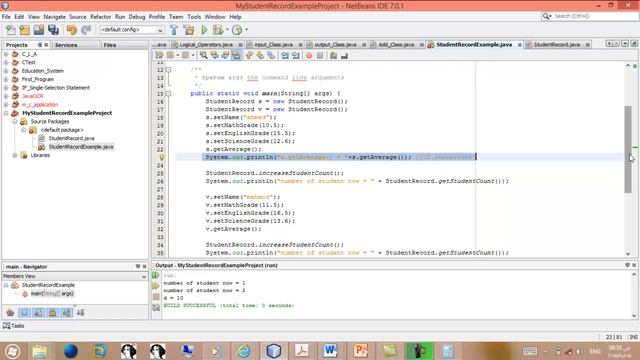The image size is (640, 360).
Task: Click the Shift Line Left icon
Action: (x=285, y=56)
